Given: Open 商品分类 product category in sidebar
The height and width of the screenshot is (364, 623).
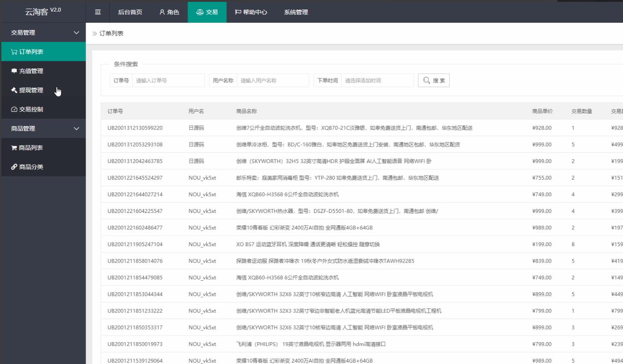Looking at the screenshot, I should pyautogui.click(x=31, y=167).
